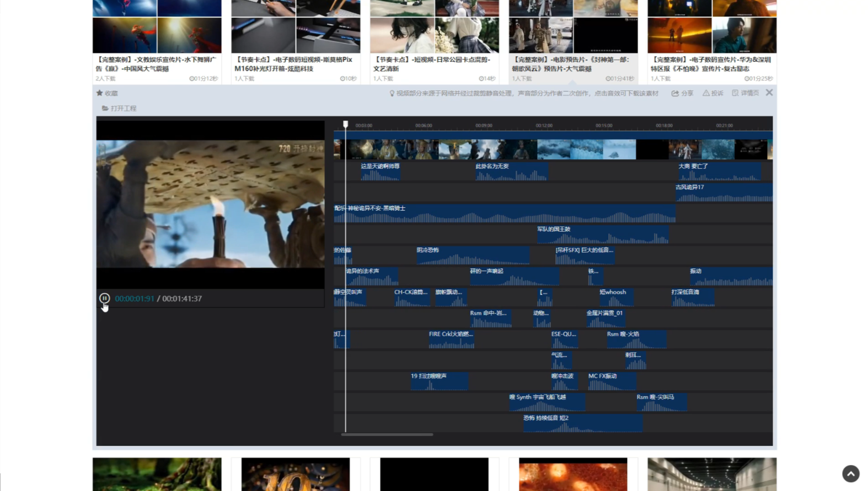
Task: Click the green forest thumbnail below the panel
Action: [x=157, y=474]
